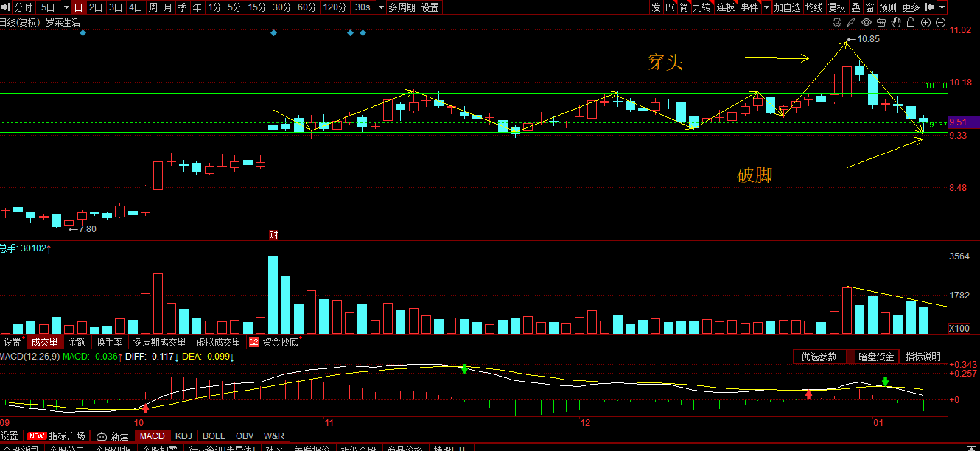The image size is (980, 451).
Task: Toggle the 均线 moving averages
Action: 813,7
